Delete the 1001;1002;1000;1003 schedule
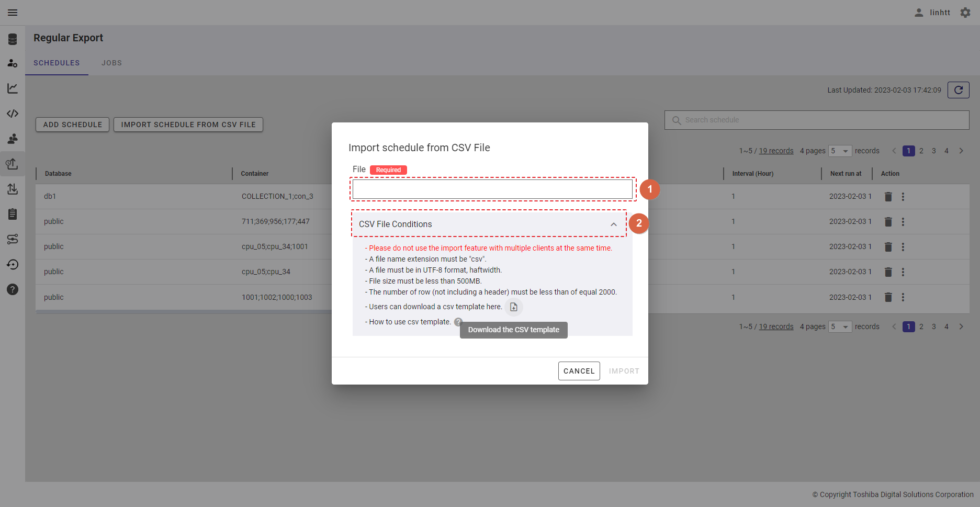Screen dimensions: 980x507 click(x=888, y=297)
